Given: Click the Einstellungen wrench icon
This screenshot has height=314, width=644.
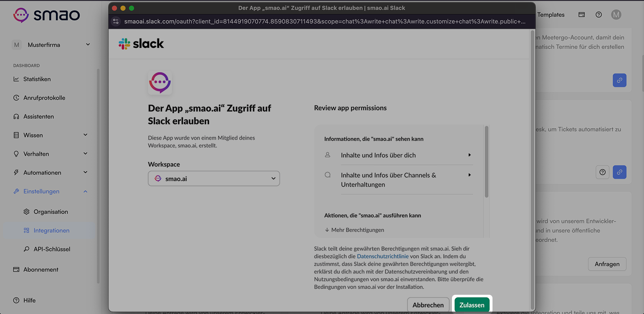Looking at the screenshot, I should point(16,191).
